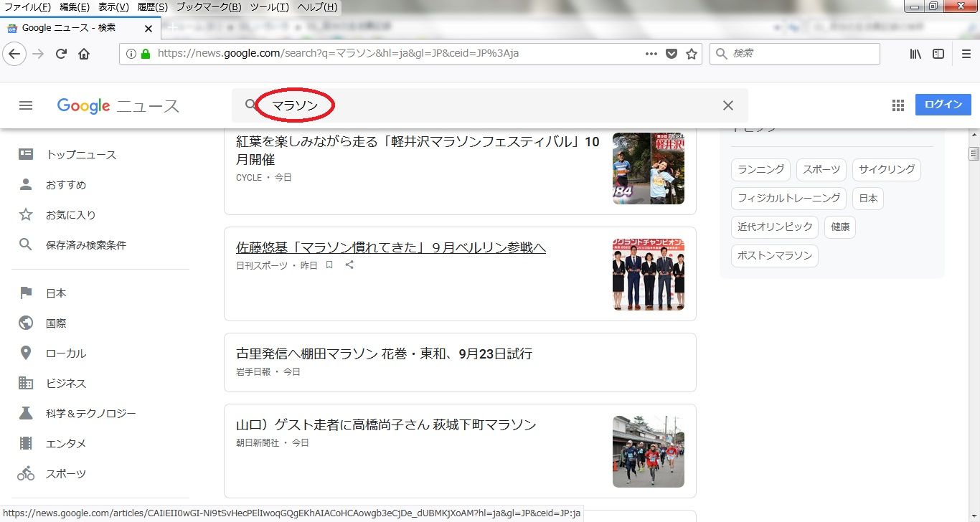Open the ヘルプ(H) menu
The height and width of the screenshot is (522, 980).
pyautogui.click(x=317, y=7)
